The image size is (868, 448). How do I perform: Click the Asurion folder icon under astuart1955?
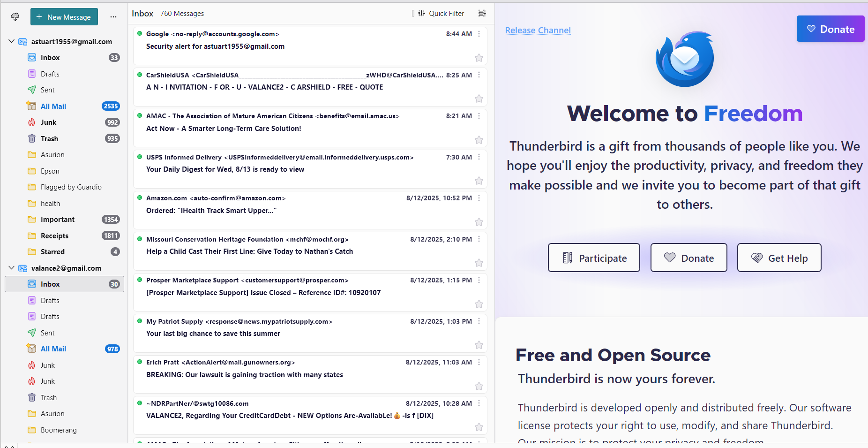tap(32, 155)
